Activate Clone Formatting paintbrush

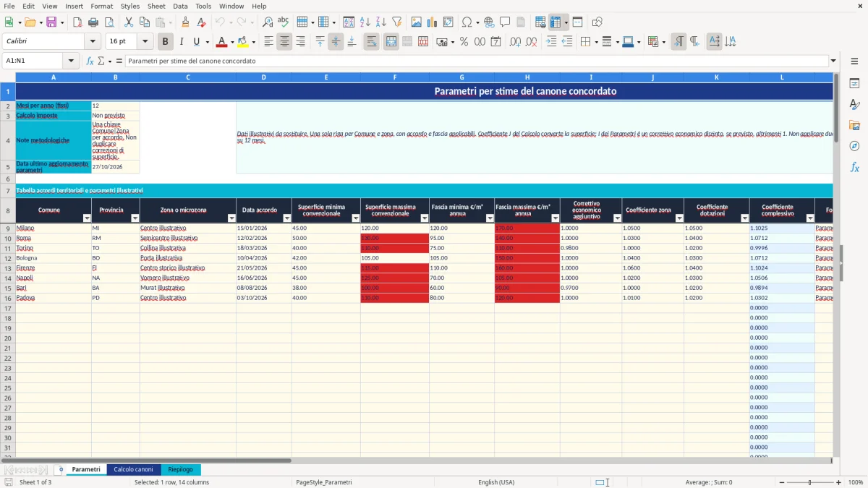coord(185,22)
